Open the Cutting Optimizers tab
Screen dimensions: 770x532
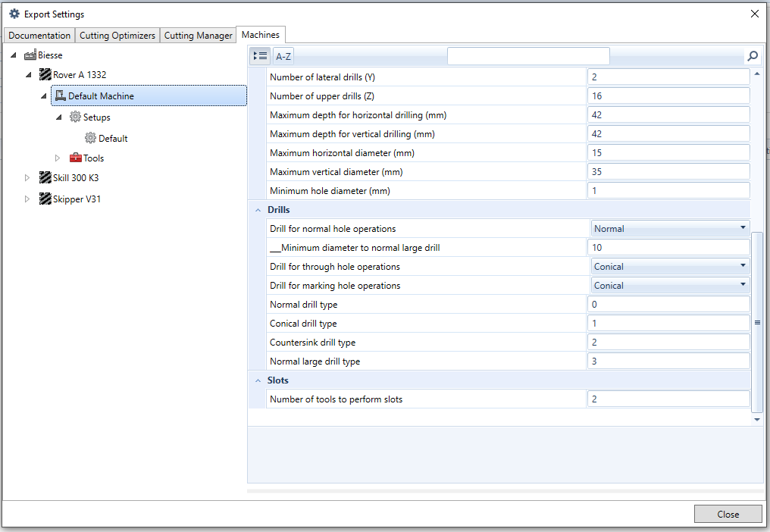click(117, 36)
